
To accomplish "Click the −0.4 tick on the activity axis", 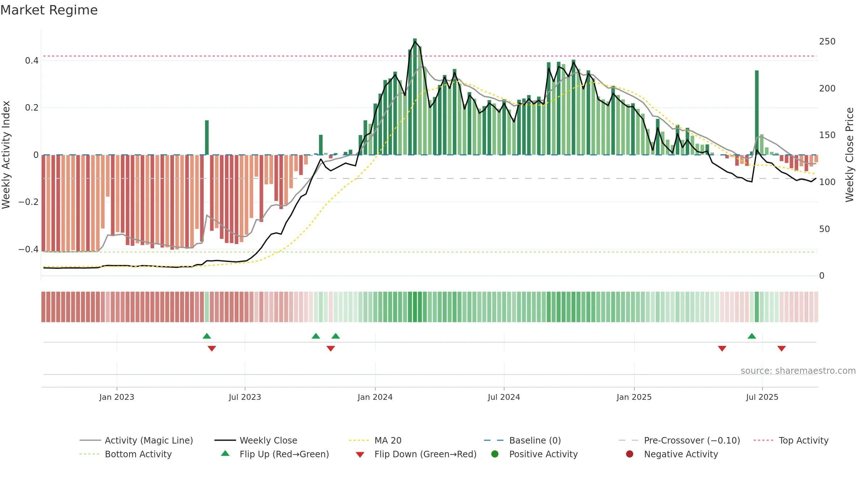I will tap(29, 249).
